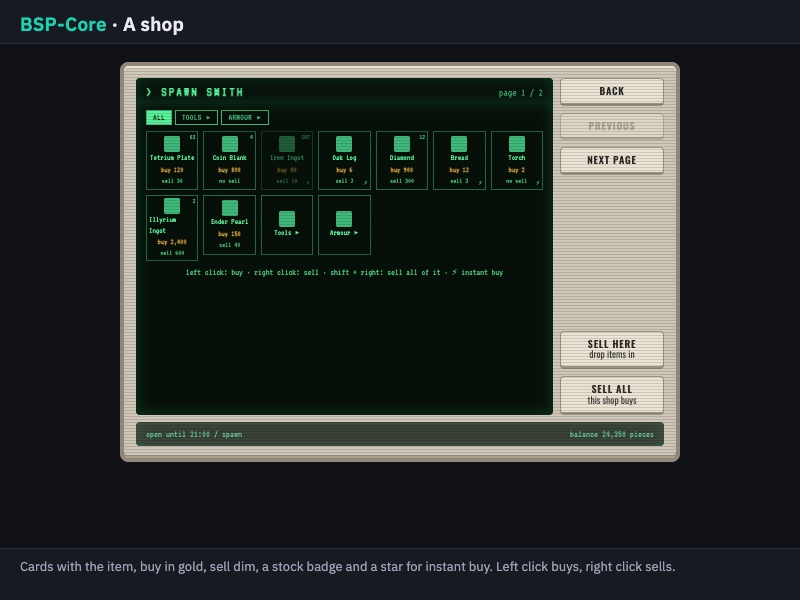Image resolution: width=800 pixels, height=600 pixels.
Task: Click the 'balance 24,350 pieces' text
Action: 611,435
